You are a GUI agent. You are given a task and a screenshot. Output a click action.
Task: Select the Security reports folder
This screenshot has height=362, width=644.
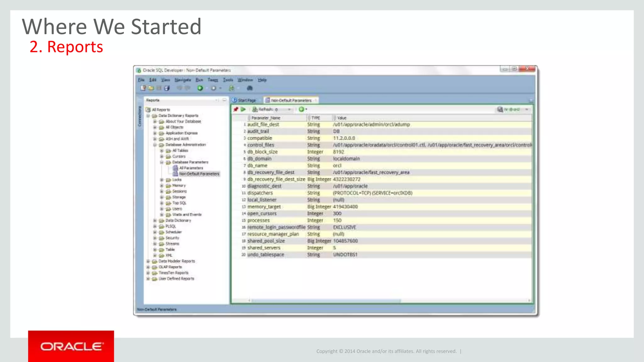pyautogui.click(x=172, y=238)
